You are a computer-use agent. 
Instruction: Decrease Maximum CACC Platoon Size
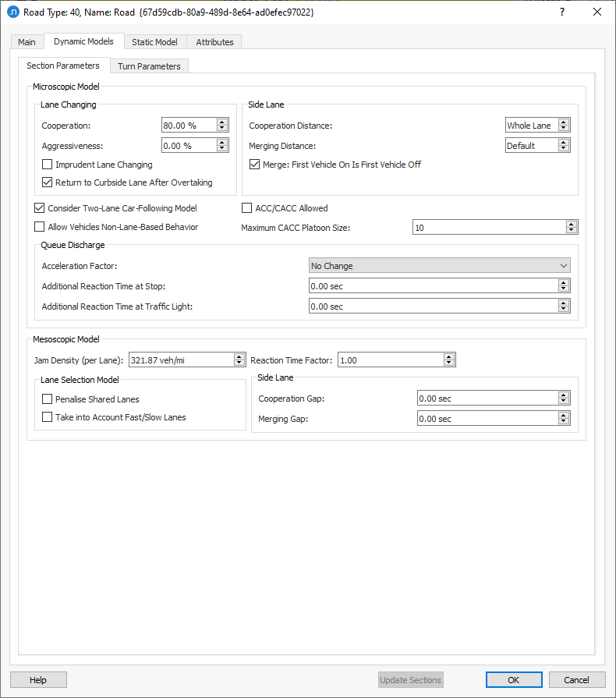click(x=572, y=230)
